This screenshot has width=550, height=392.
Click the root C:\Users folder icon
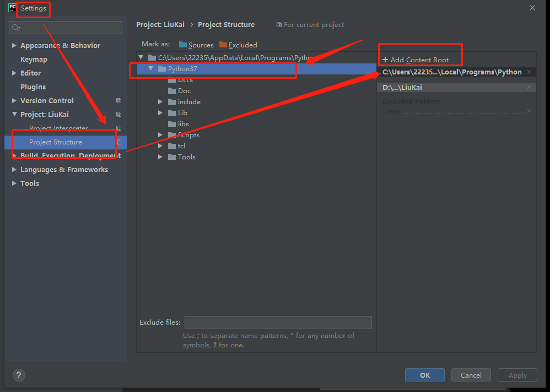point(152,57)
